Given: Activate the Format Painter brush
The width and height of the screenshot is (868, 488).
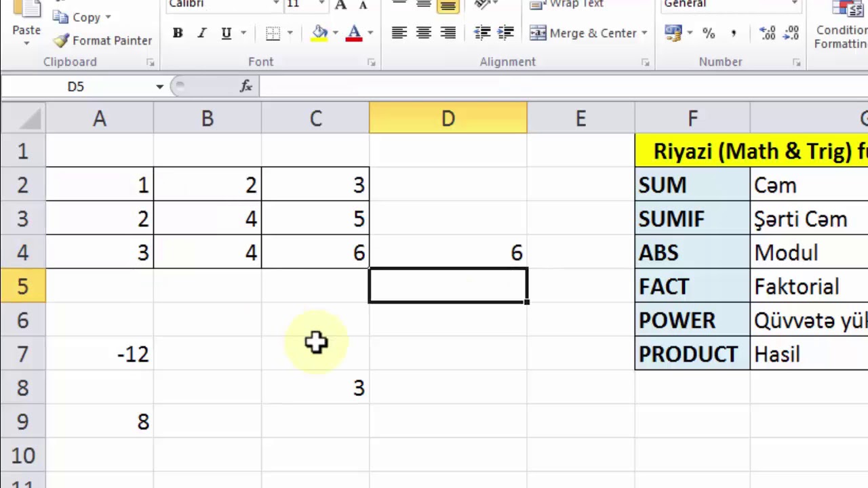Looking at the screenshot, I should click(x=62, y=41).
